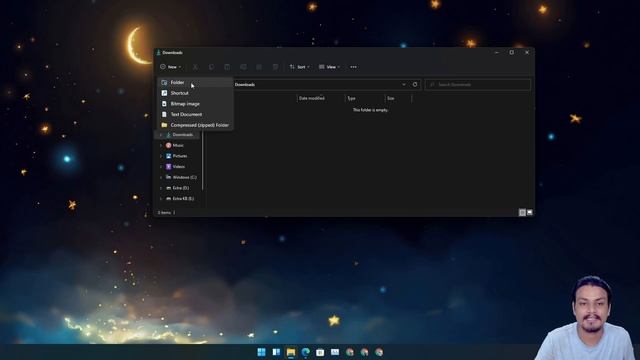640x360 pixels.
Task: Expand the Pictures tree node chevron
Action: (161, 156)
